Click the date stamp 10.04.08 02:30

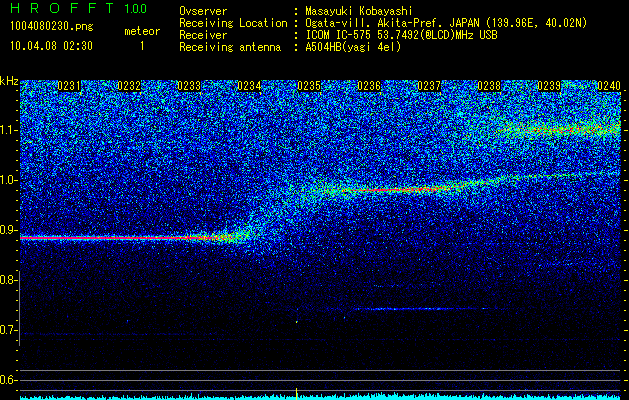pyautogui.click(x=51, y=46)
